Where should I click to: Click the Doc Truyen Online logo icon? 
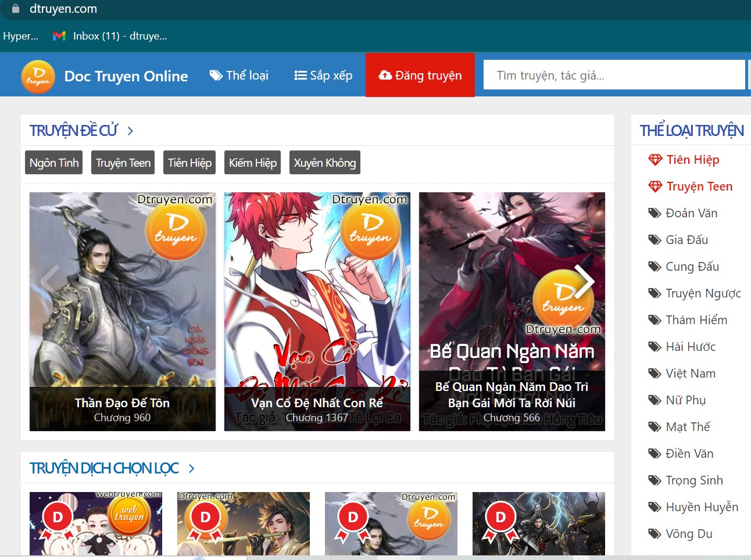(38, 76)
